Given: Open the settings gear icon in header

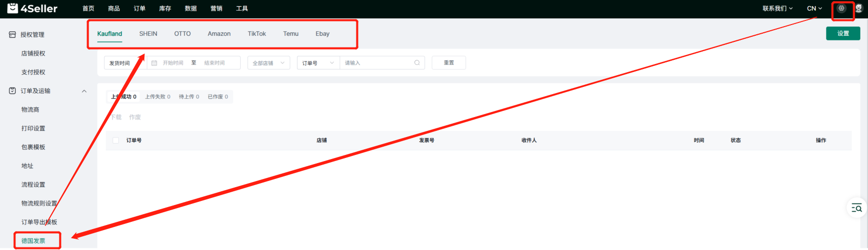Looking at the screenshot, I should point(841,8).
